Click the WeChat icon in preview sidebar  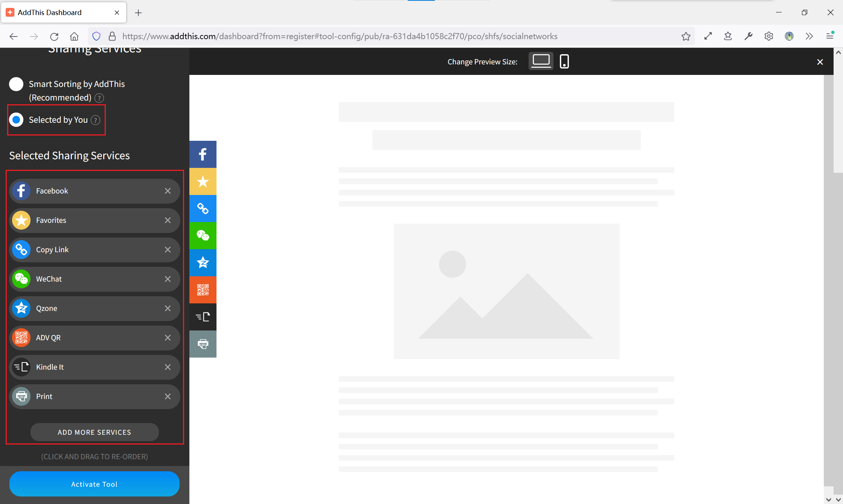tap(203, 236)
